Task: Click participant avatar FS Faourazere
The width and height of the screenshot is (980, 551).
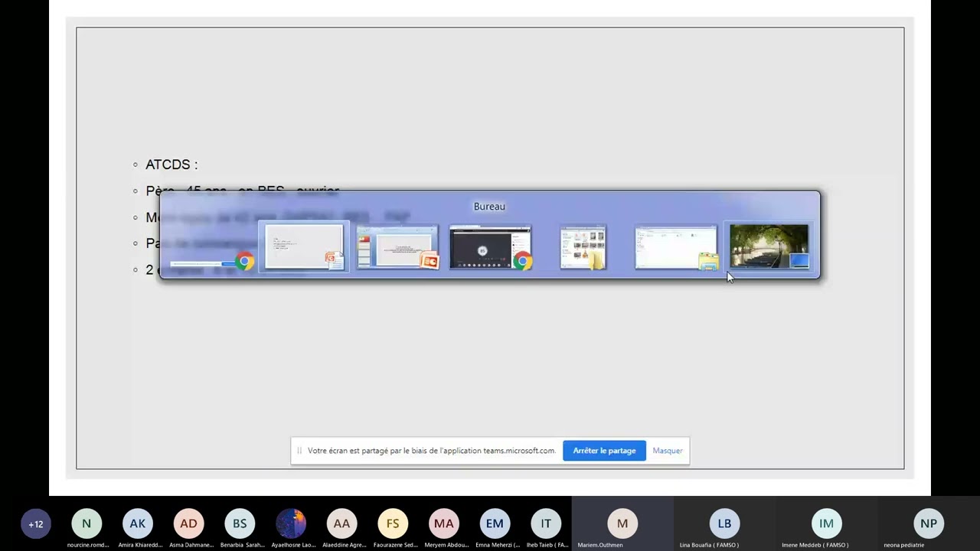Action: point(393,523)
